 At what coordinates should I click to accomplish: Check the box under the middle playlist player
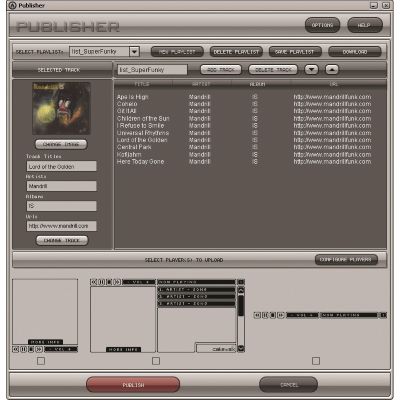click(x=156, y=361)
